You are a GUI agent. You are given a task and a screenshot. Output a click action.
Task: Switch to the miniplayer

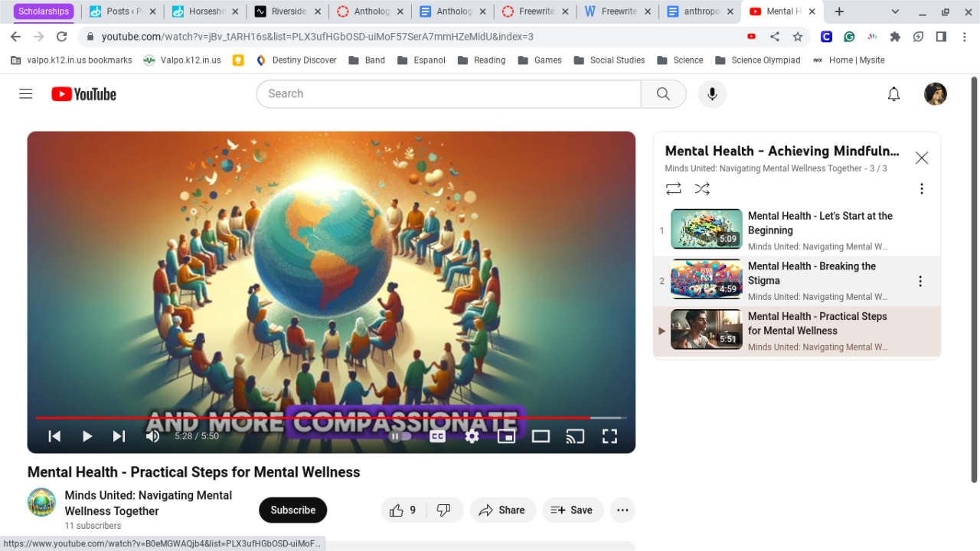click(x=506, y=436)
